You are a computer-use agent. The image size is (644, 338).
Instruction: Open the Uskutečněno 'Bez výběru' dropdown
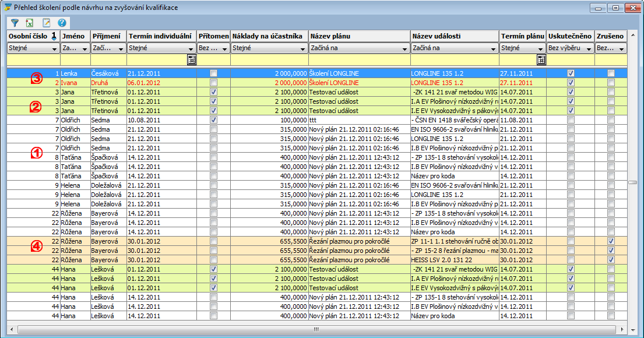589,49
